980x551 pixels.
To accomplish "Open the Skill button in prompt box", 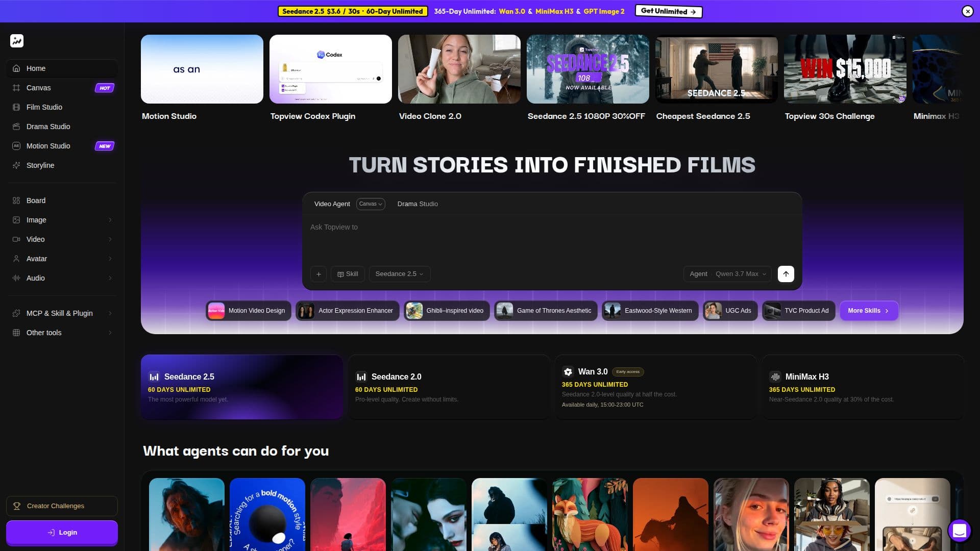I will pyautogui.click(x=348, y=274).
